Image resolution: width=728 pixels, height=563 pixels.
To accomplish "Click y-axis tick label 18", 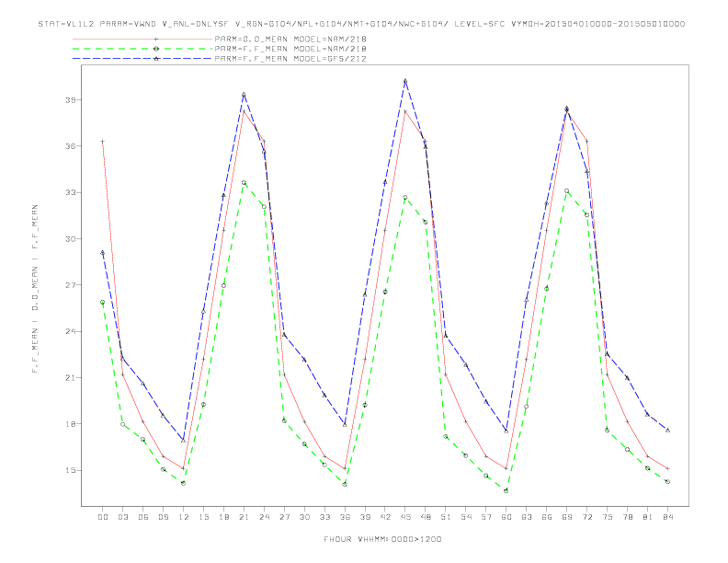I will 71,424.
